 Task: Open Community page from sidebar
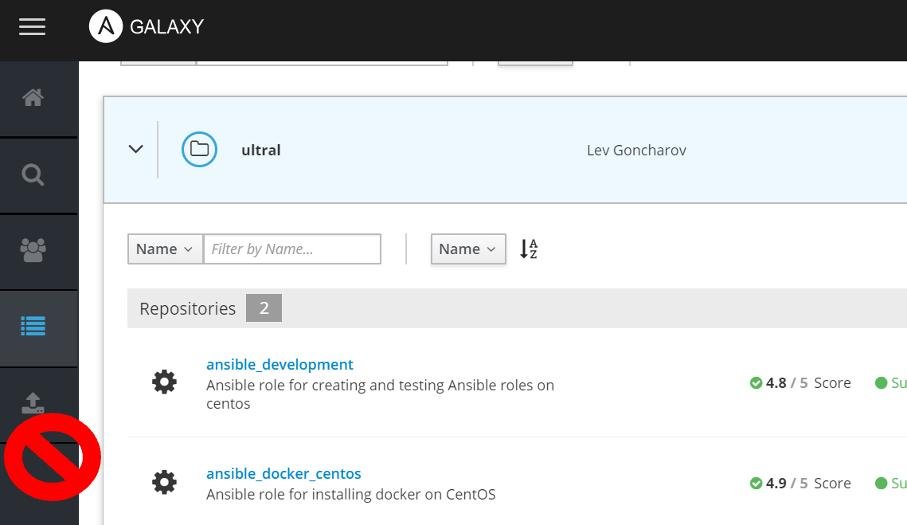(33, 250)
